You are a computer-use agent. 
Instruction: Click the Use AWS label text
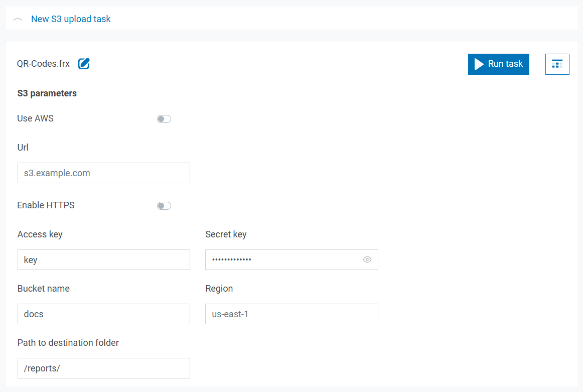pos(35,118)
